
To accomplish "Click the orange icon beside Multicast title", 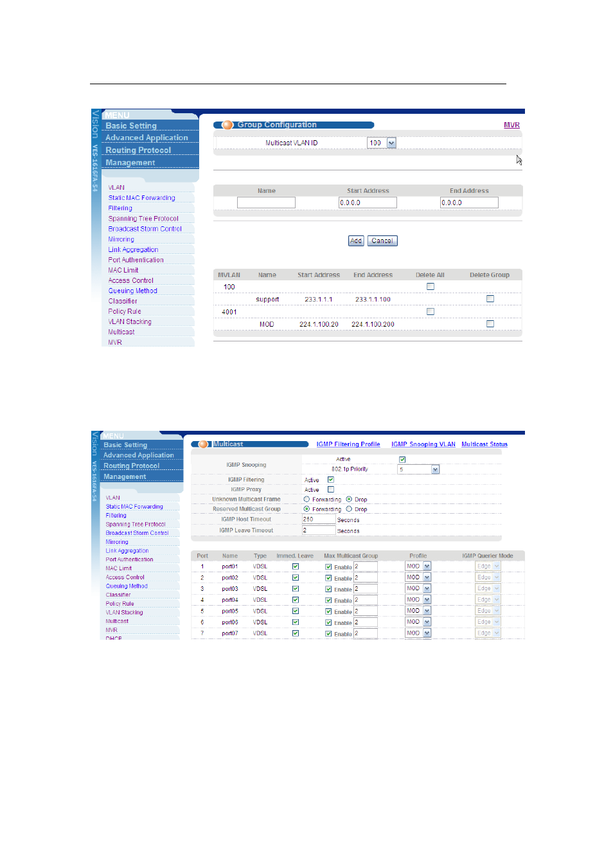I will click(x=204, y=444).
